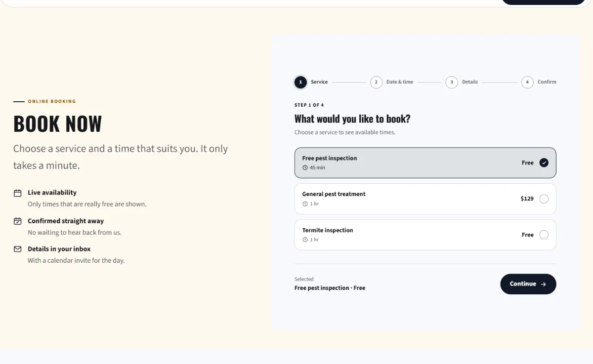Click the calendar-check icon beside Confirmed straight away
The width and height of the screenshot is (593, 364).
18,221
